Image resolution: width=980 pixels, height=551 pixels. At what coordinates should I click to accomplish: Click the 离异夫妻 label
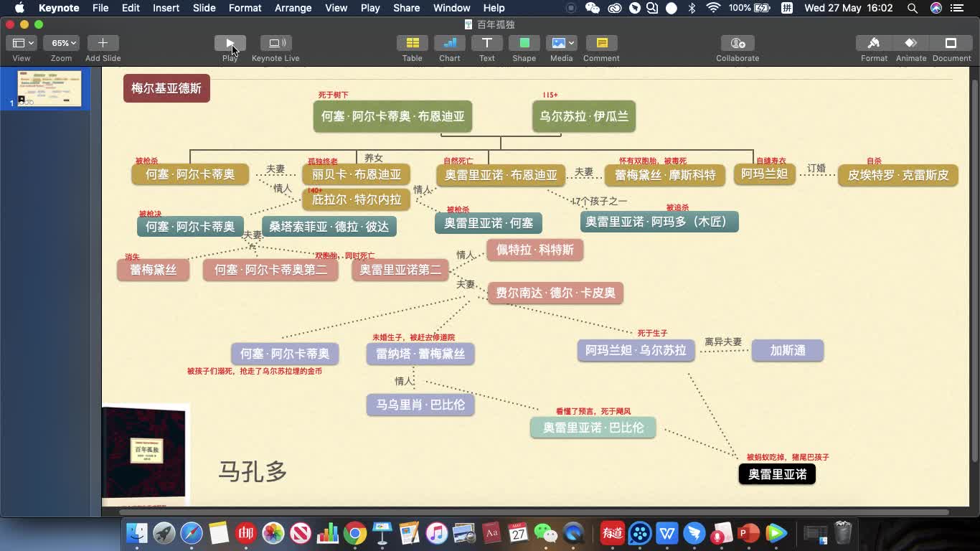pos(723,342)
